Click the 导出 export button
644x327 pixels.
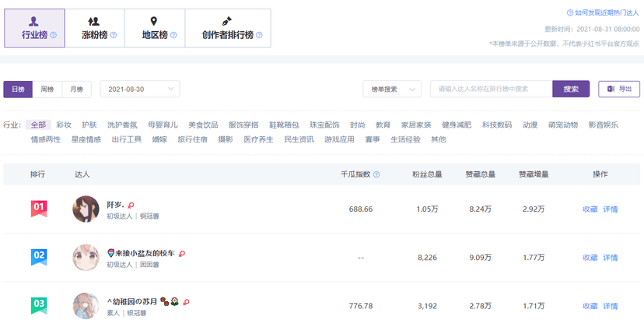[x=619, y=90]
